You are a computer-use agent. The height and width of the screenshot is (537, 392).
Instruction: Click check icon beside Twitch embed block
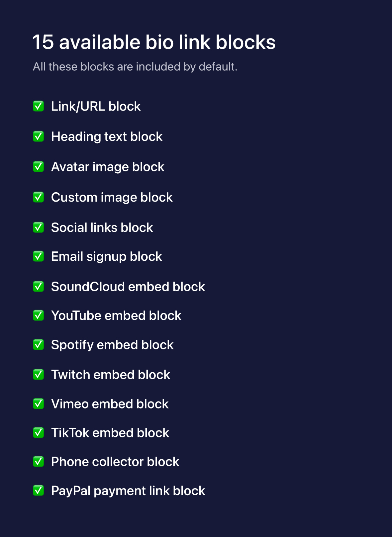[39, 375]
